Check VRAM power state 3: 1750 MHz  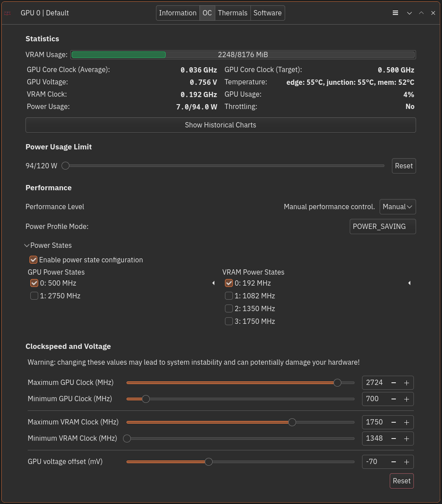tap(229, 322)
